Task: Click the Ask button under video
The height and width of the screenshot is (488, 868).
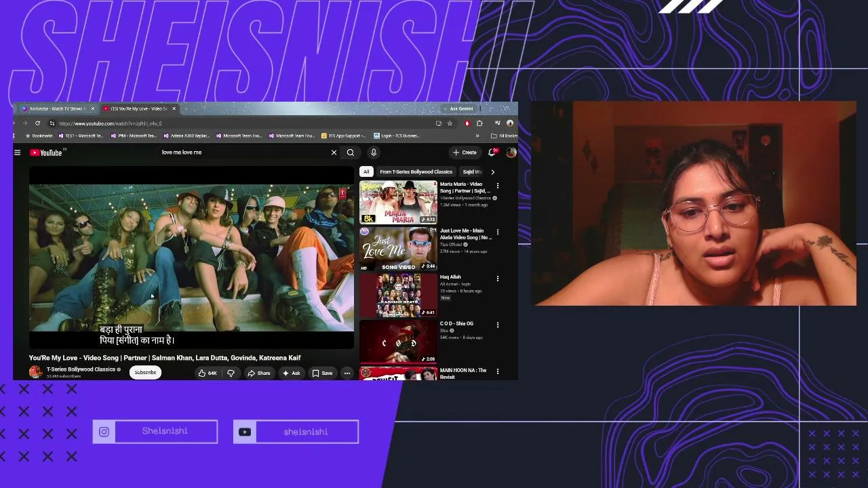Action: [292, 373]
